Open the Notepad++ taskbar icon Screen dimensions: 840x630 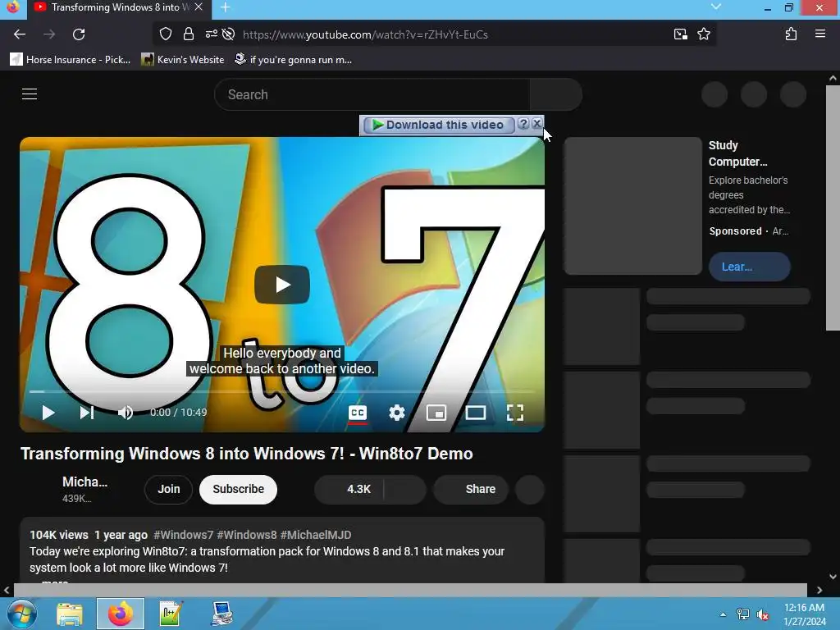click(x=171, y=614)
